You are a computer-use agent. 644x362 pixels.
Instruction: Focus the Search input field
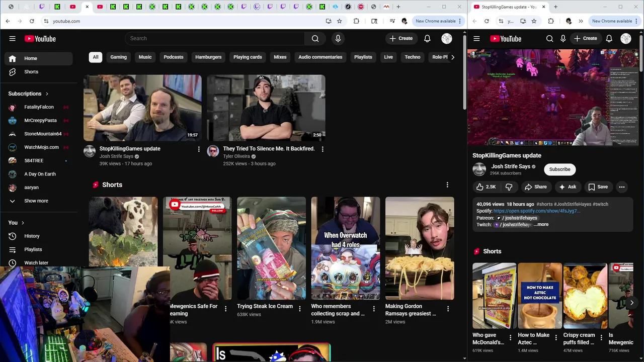(215, 38)
